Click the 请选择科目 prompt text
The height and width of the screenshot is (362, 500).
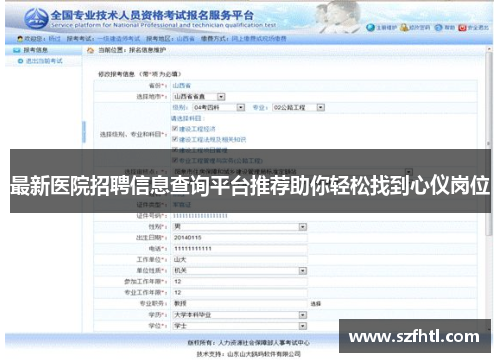pos(188,118)
